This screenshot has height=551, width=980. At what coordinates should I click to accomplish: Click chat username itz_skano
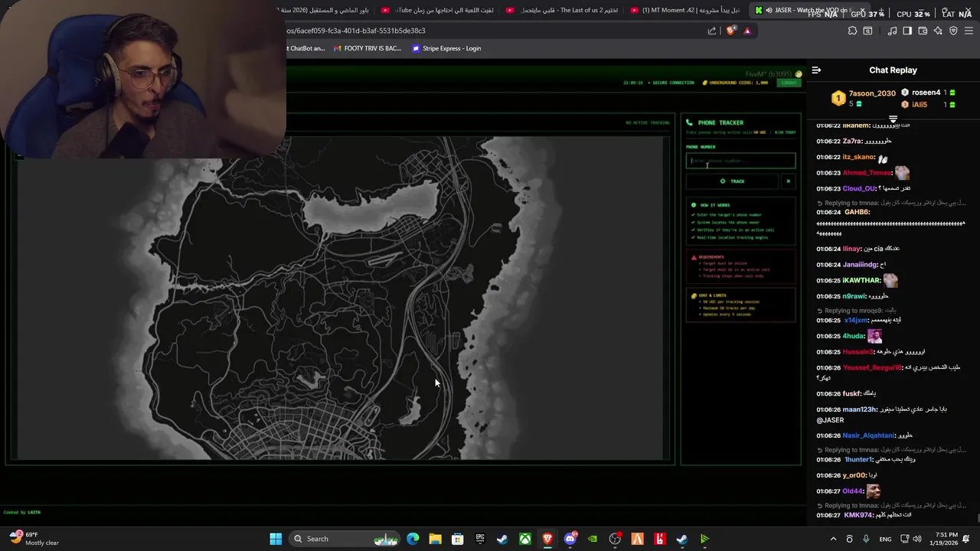tap(858, 157)
